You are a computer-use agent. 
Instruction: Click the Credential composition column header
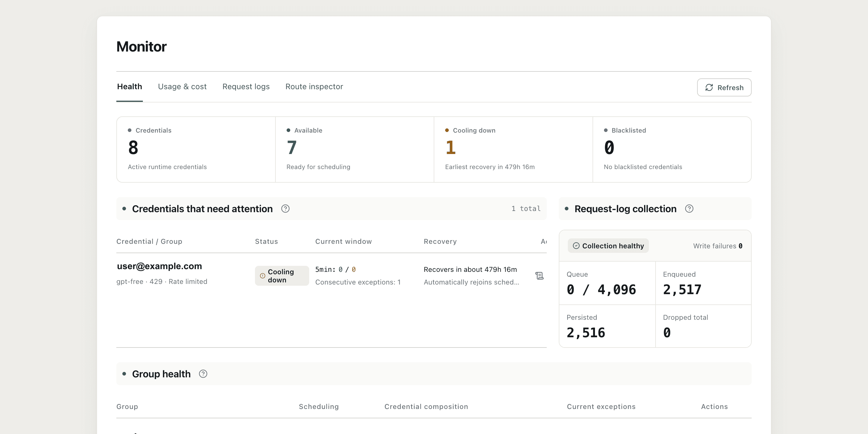pyautogui.click(x=426, y=406)
